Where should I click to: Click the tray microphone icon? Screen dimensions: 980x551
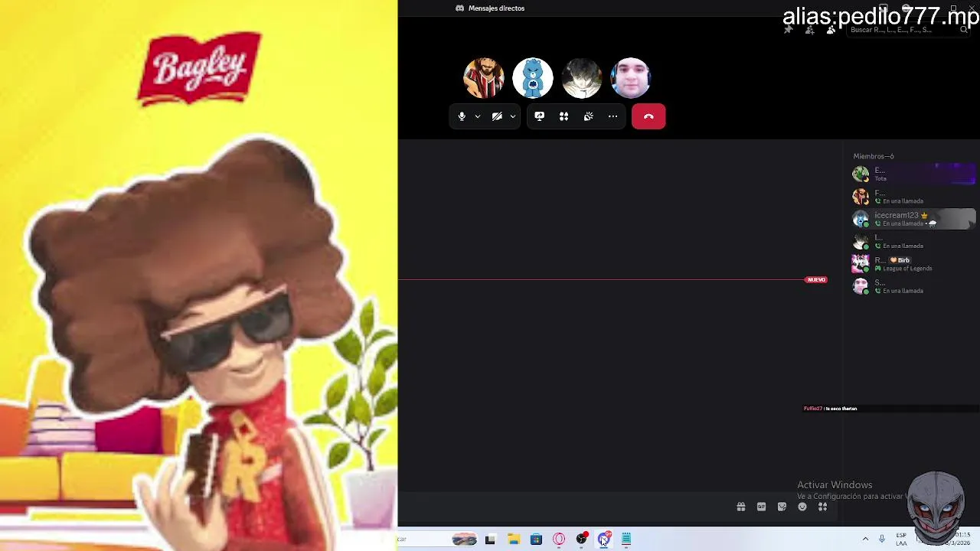point(882,539)
